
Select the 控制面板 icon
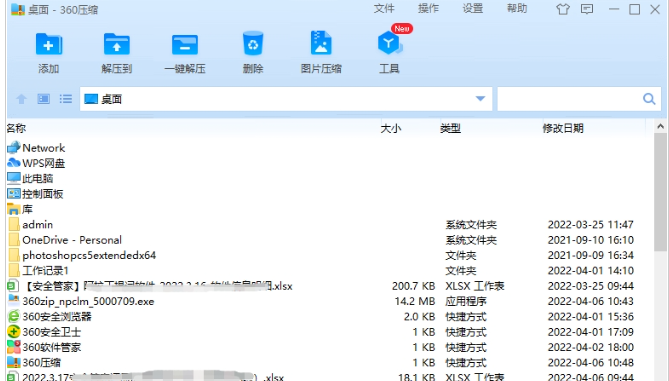(x=14, y=194)
